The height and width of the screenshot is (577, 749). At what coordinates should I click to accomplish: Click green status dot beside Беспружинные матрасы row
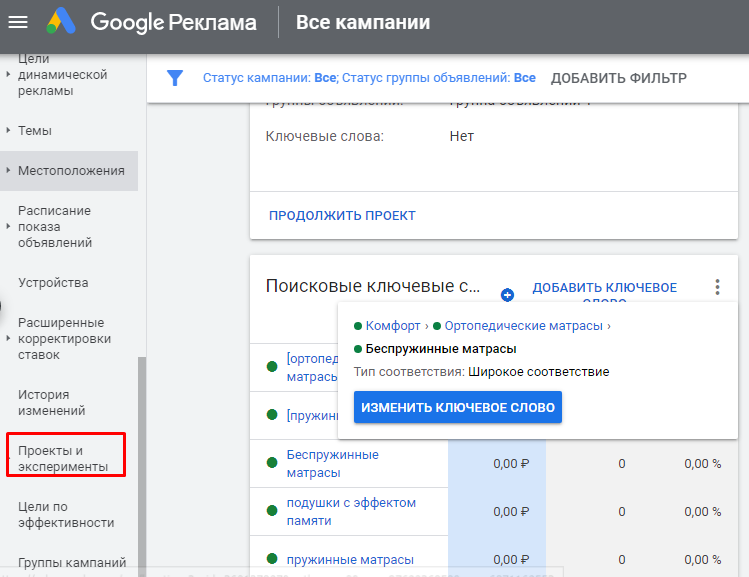(x=272, y=463)
